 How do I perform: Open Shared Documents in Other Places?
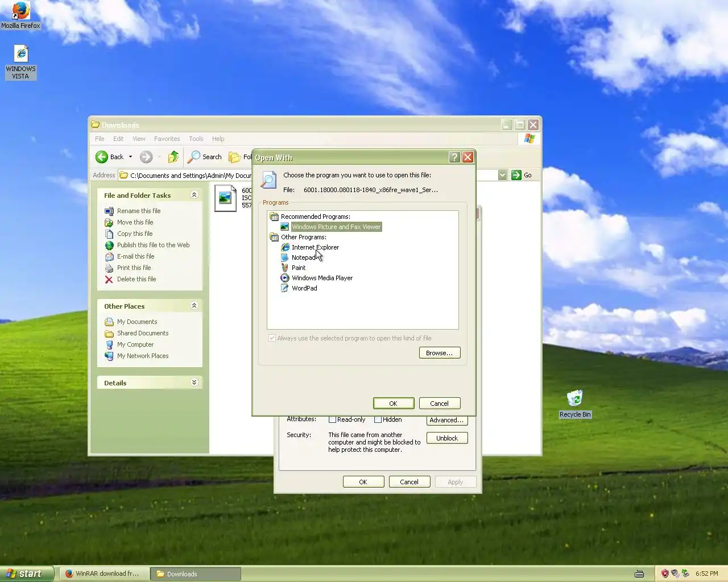143,333
